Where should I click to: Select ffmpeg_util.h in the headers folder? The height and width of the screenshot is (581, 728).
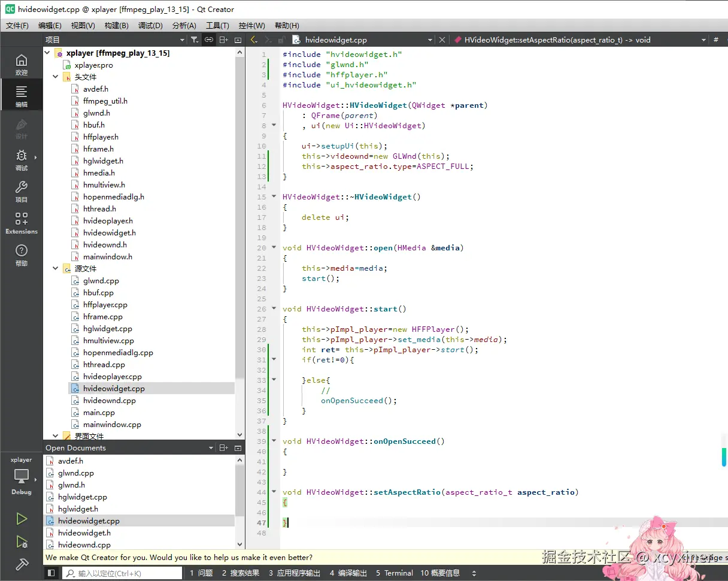coord(105,101)
